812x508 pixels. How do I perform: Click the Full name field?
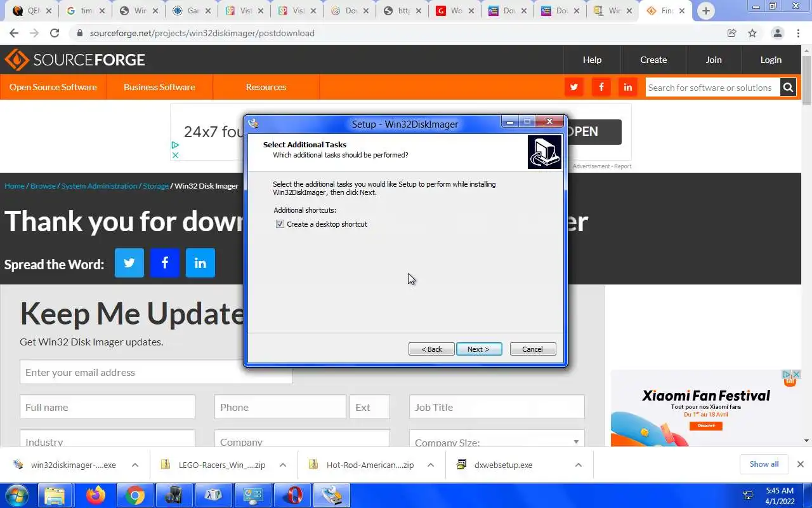pyautogui.click(x=107, y=407)
